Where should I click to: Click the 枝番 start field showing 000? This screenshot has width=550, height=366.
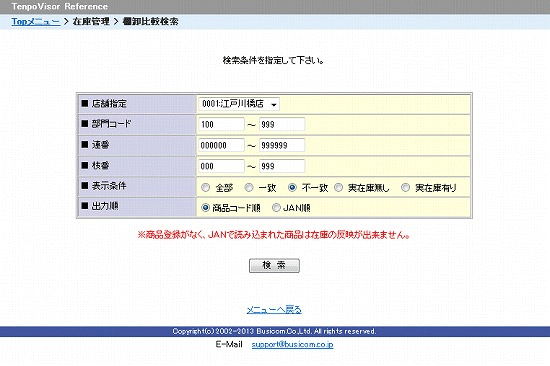pyautogui.click(x=221, y=166)
